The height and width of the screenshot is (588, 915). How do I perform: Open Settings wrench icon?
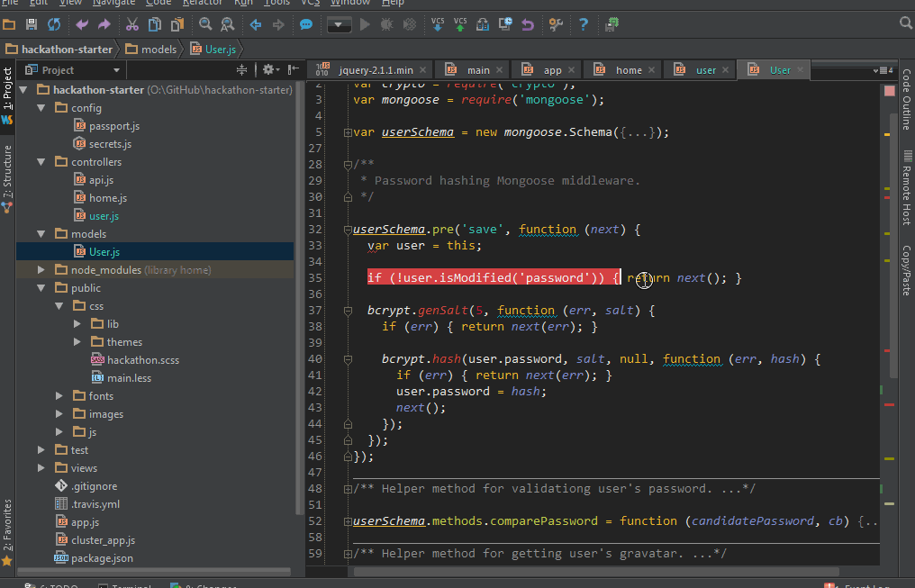click(557, 24)
